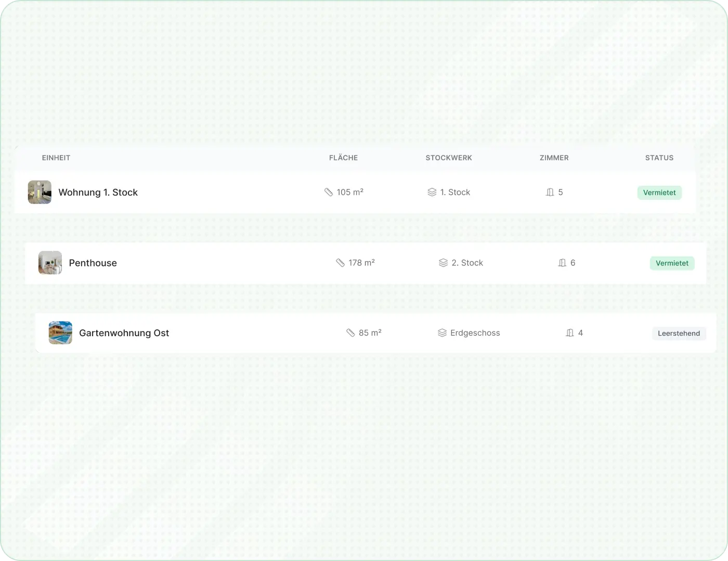Click the FLÄCHE column header

344,158
